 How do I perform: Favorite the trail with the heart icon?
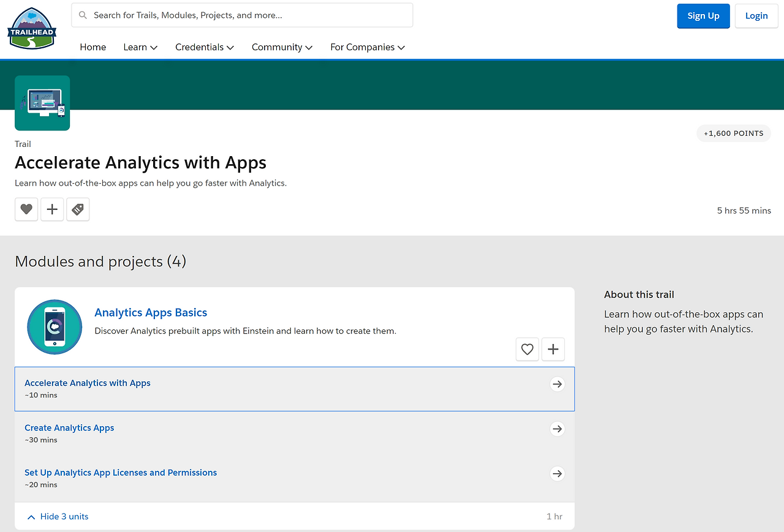pyautogui.click(x=26, y=209)
